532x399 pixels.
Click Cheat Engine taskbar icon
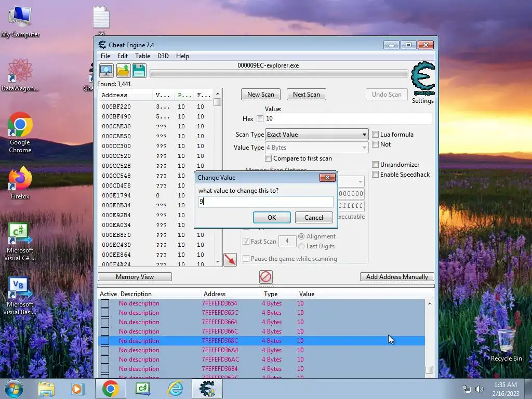[207, 389]
